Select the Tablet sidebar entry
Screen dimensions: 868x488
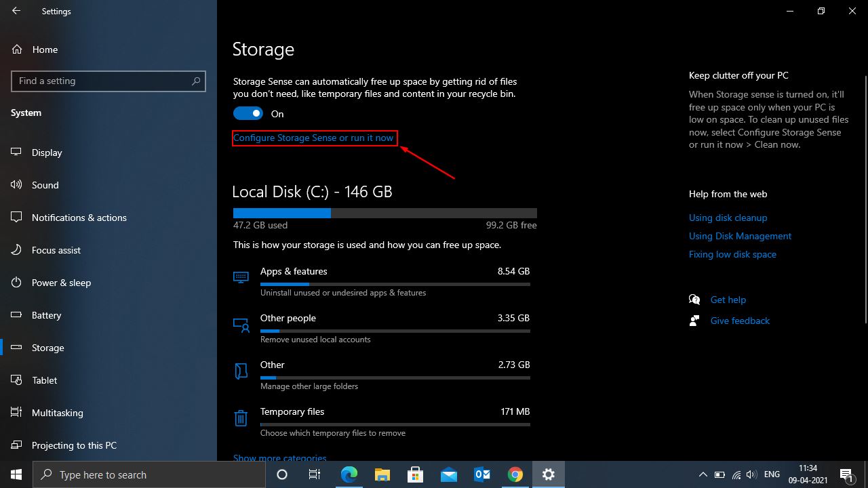tap(43, 380)
